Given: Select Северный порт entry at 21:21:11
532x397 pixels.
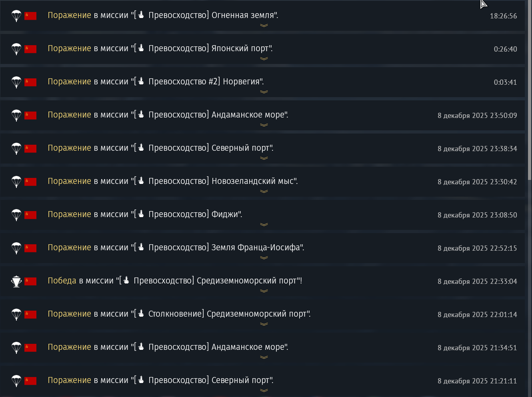Looking at the screenshot, I should point(160,380).
